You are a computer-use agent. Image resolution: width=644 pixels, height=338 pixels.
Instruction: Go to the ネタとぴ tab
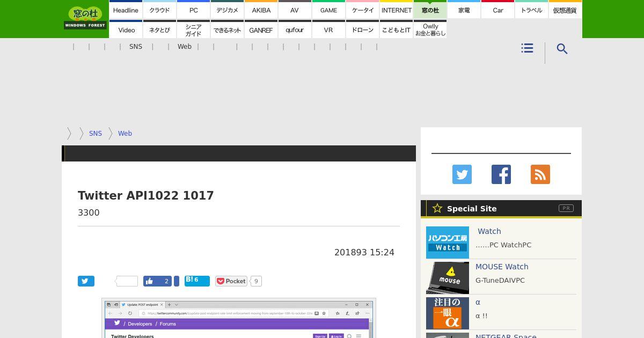pyautogui.click(x=159, y=30)
